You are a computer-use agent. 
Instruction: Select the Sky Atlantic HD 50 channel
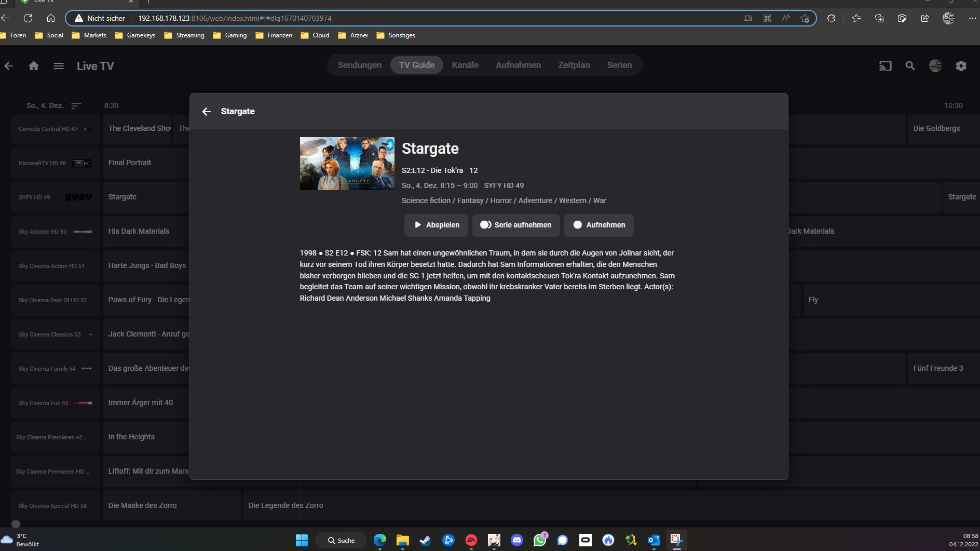(56, 232)
